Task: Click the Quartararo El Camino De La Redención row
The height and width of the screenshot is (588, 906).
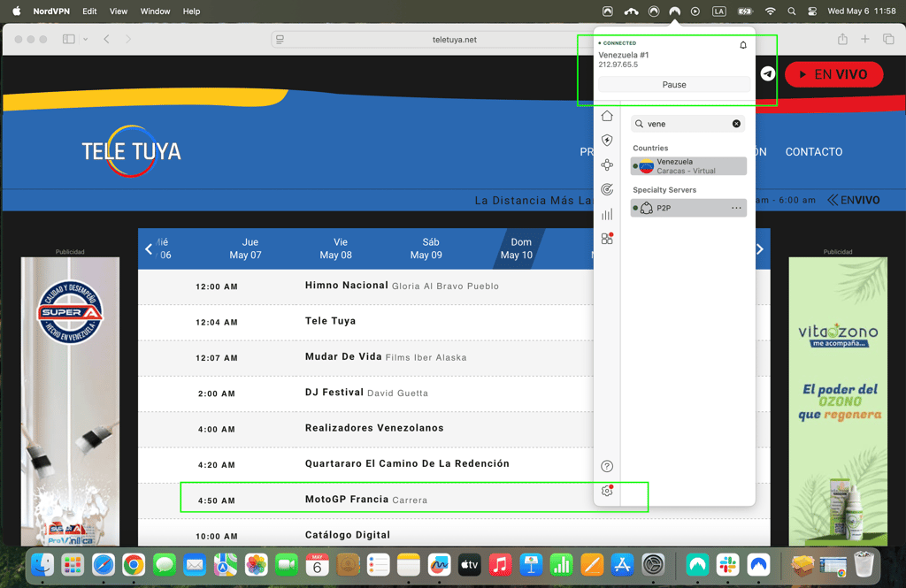Action: (365, 464)
